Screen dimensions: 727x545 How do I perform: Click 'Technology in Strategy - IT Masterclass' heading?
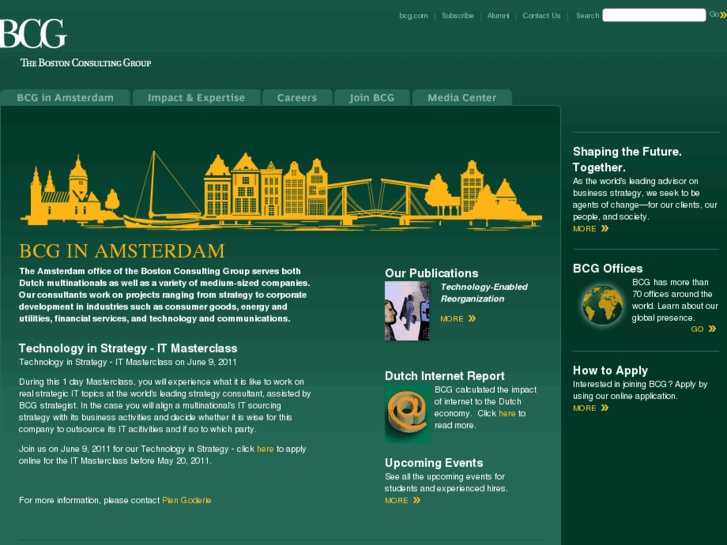(128, 348)
